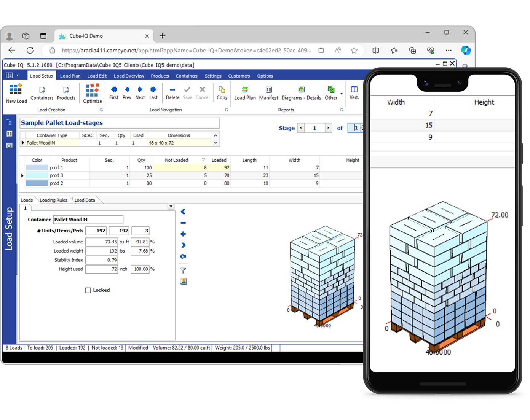Open the Not Loaded column filter

(x=204, y=160)
